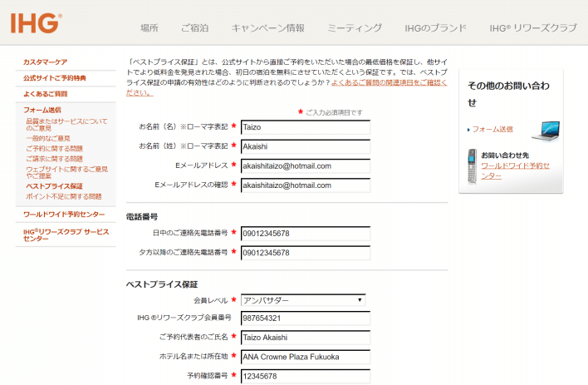Open the 場所 menu
Screen dimensions: 588x385
(x=149, y=28)
